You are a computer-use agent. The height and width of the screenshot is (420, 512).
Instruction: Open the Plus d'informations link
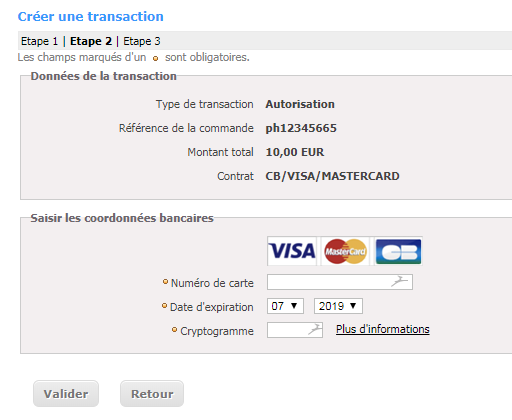click(383, 329)
